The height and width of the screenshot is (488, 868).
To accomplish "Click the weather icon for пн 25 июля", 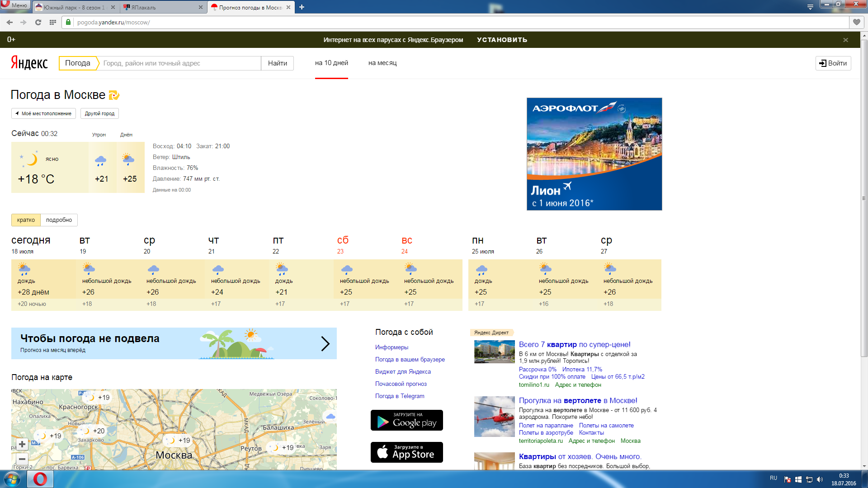I will tap(481, 270).
